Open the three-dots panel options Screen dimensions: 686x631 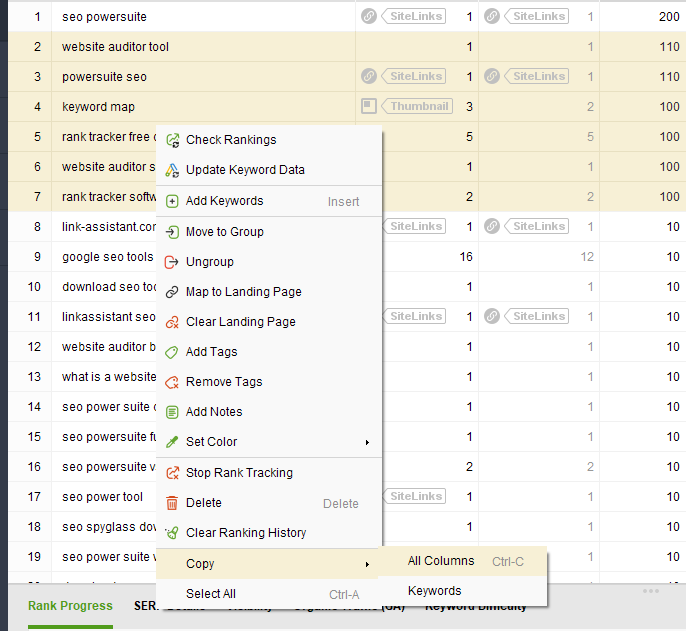[x=651, y=591]
